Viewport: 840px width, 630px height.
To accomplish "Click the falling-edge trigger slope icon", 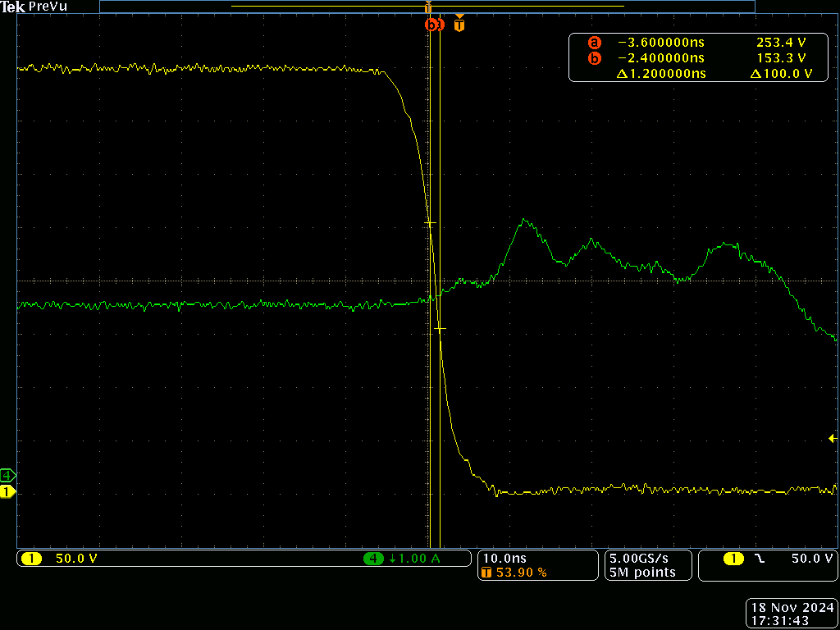I will (759, 558).
